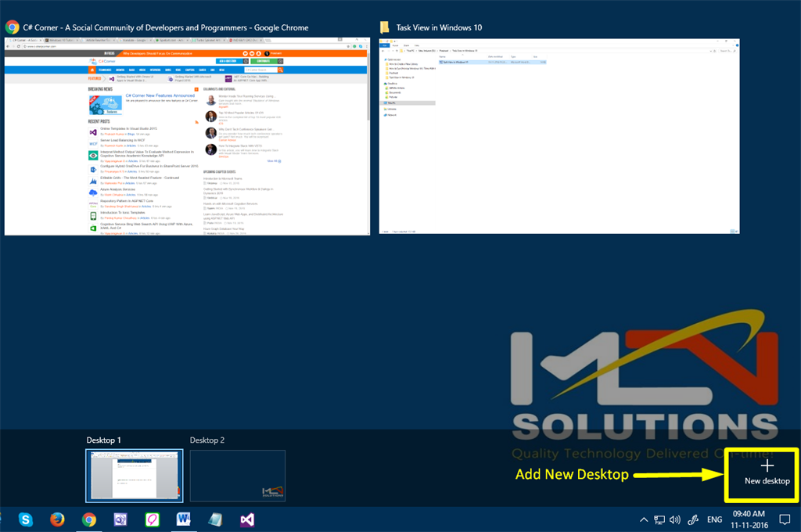Image resolution: width=801 pixels, height=532 pixels.
Task: Select the Task View in Windows 10 folder preview
Action: click(x=559, y=136)
